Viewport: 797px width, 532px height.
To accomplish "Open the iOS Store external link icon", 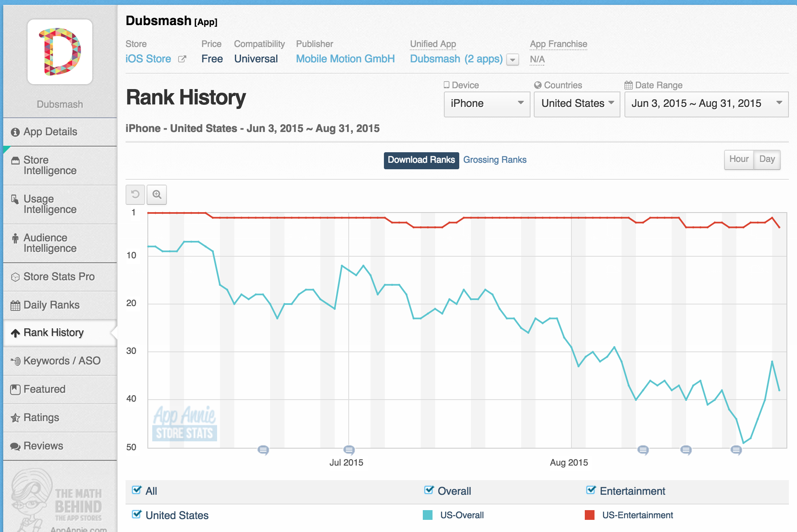I will pyautogui.click(x=182, y=59).
